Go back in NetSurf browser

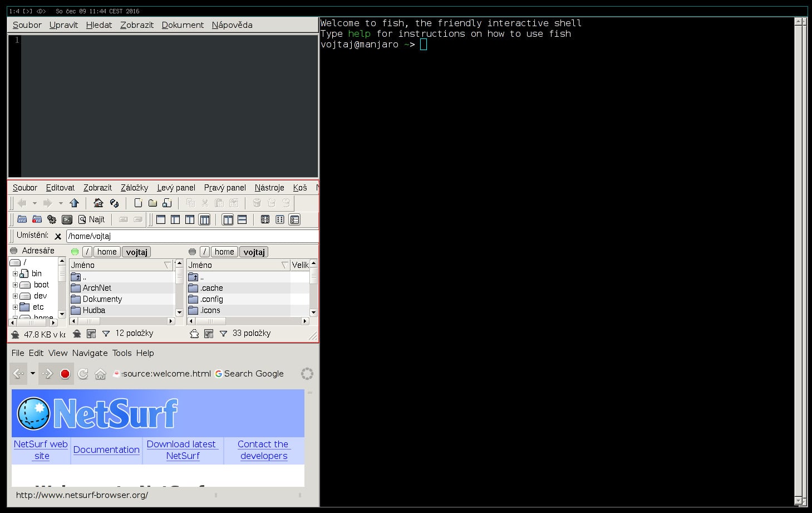18,374
